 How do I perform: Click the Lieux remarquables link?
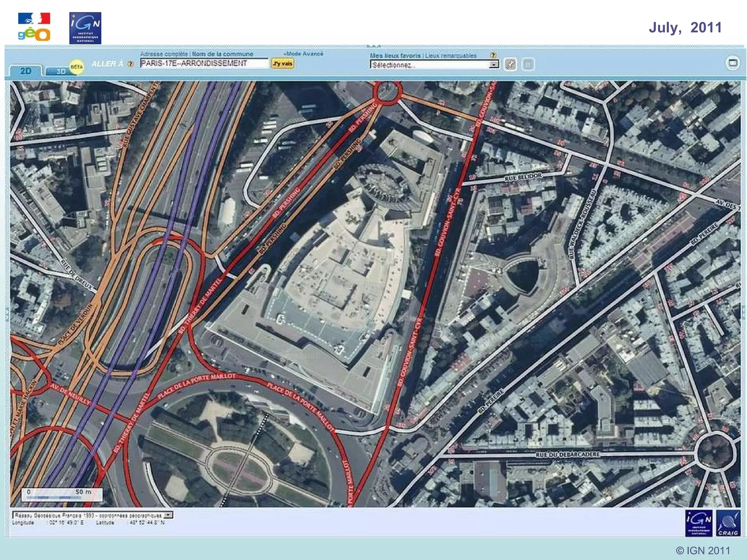tap(451, 55)
